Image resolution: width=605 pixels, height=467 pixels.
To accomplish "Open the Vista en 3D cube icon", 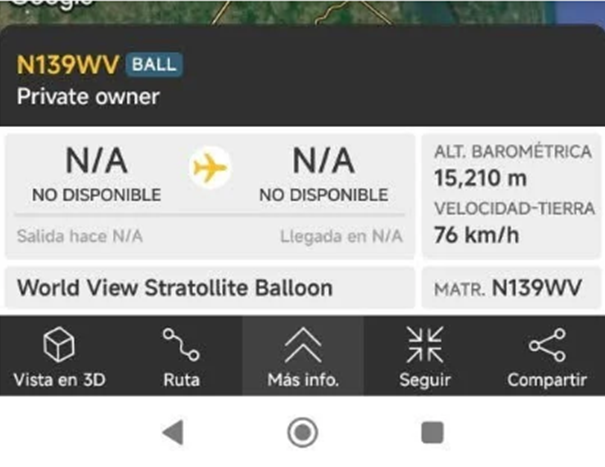I will [x=60, y=346].
